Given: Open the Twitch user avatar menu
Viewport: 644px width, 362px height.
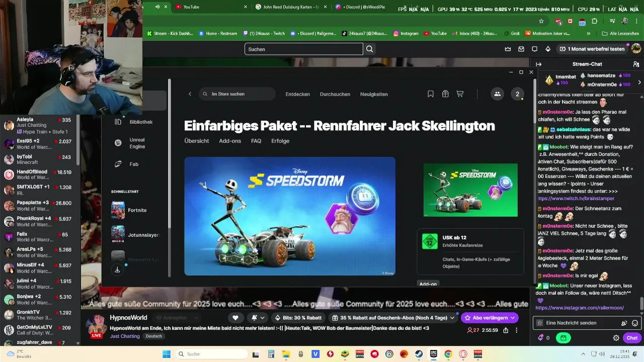Looking at the screenshot, I should [636, 49].
